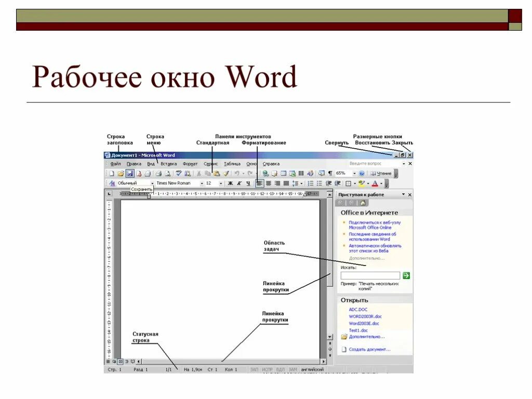Click the Drawing toolbar icon
Image resolution: width=532 pixels, height=399 pixels.
[x=310, y=174]
